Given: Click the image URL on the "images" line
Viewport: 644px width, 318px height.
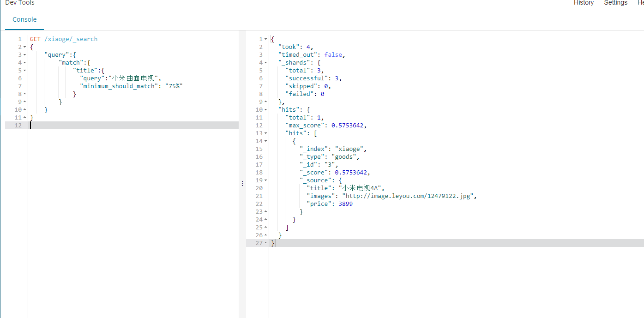Looking at the screenshot, I should click(x=408, y=196).
